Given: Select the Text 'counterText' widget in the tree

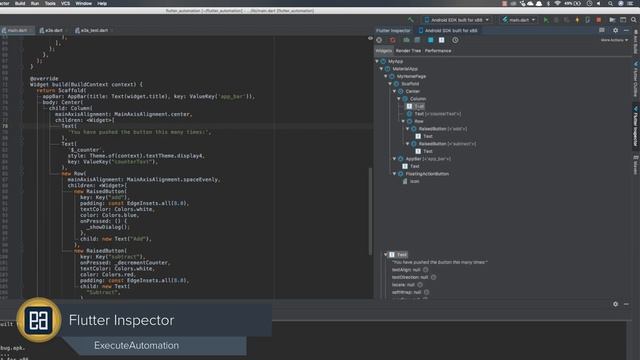Looking at the screenshot, I should point(434,114).
